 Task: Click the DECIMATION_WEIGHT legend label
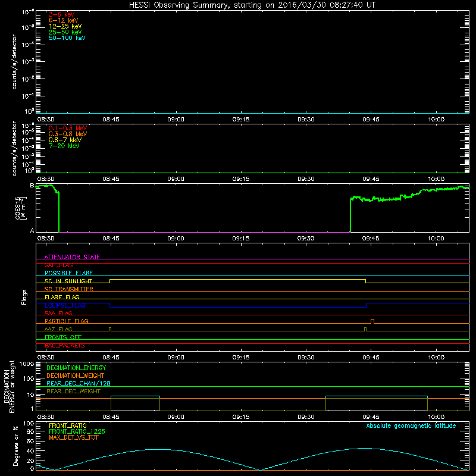point(76,375)
